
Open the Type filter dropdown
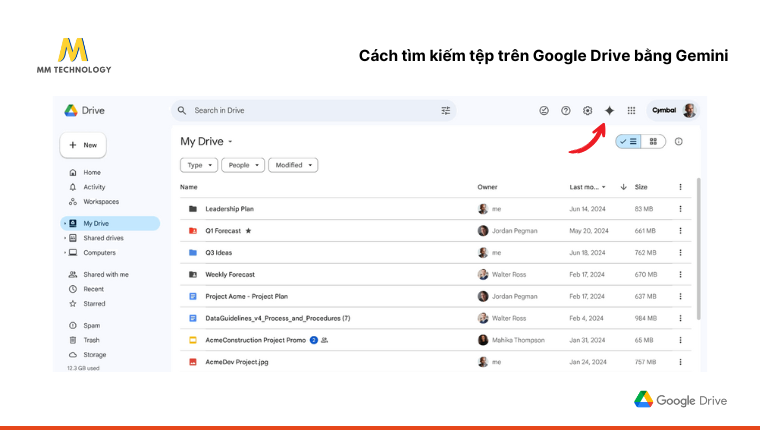199,165
